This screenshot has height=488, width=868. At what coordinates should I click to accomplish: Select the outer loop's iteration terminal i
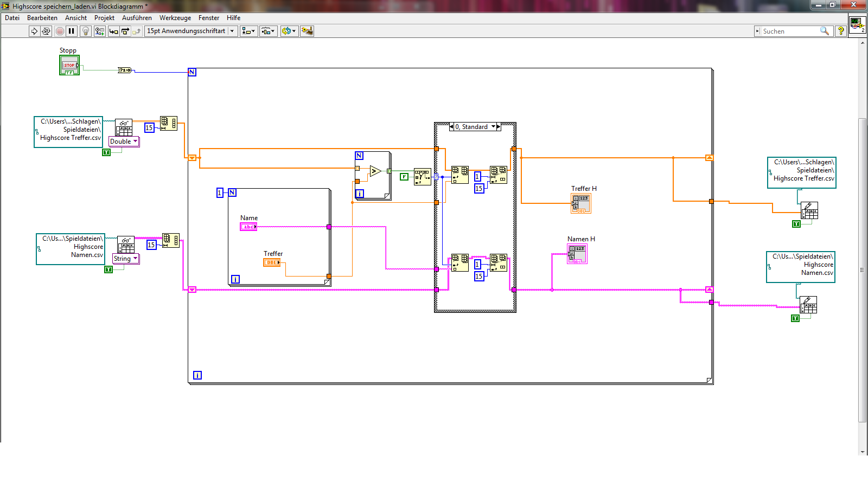click(197, 375)
